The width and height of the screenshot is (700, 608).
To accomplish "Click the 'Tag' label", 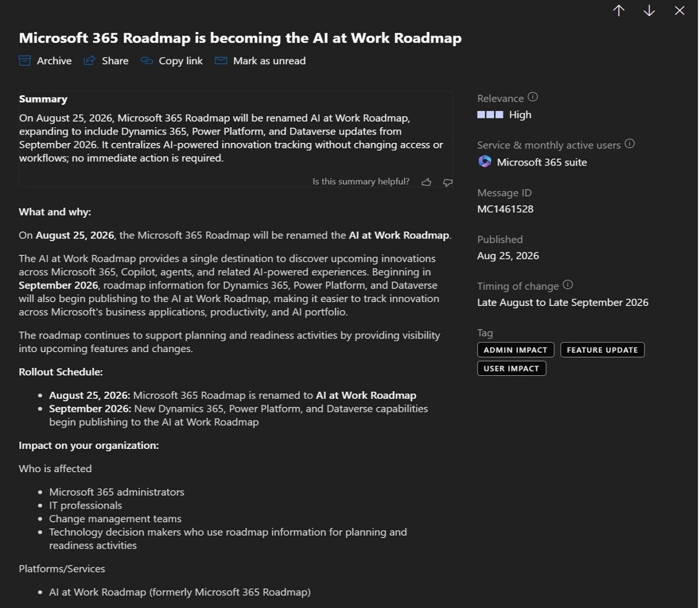I will [x=485, y=333].
